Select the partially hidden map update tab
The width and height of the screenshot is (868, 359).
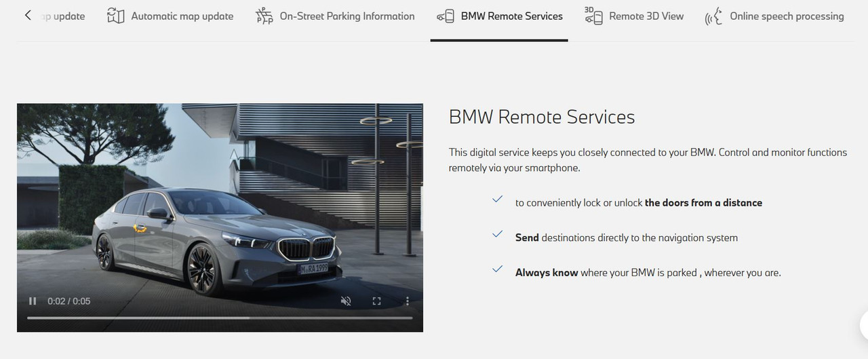63,16
